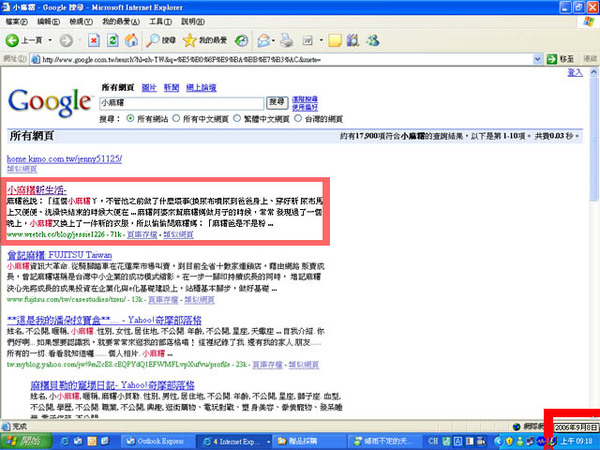Click the boxed A language bar icon
The image size is (600, 450).
tap(458, 441)
